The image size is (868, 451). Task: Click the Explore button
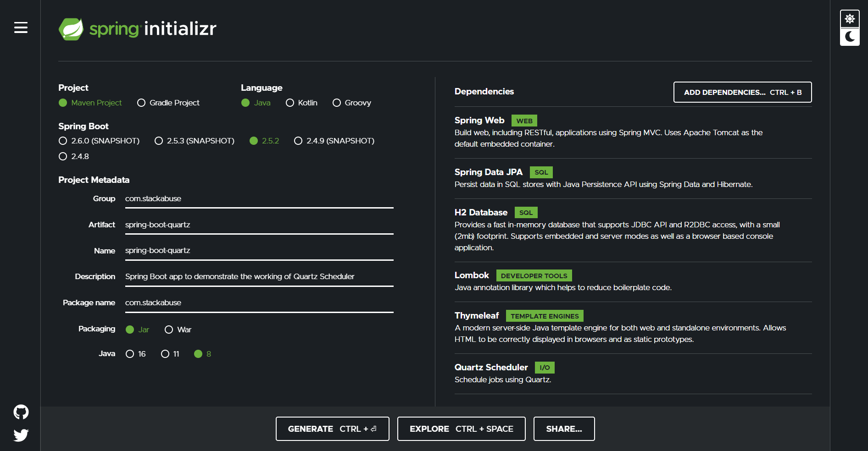coord(462,429)
